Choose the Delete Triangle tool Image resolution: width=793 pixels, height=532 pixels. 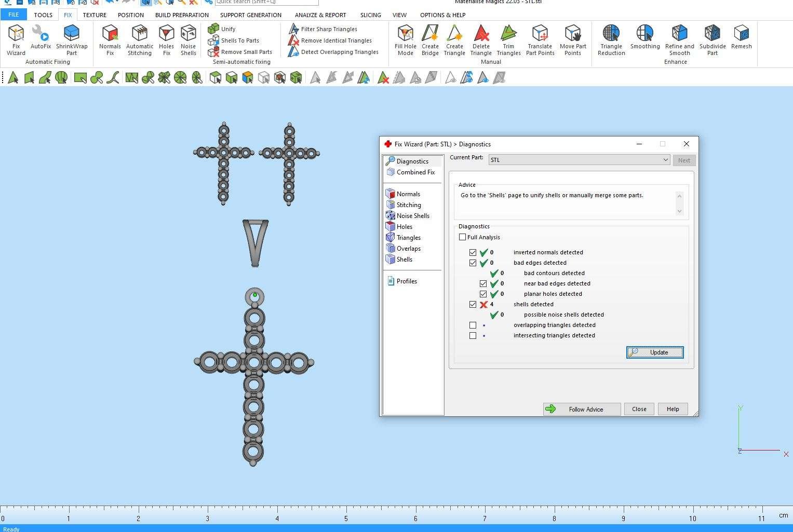pyautogui.click(x=481, y=39)
